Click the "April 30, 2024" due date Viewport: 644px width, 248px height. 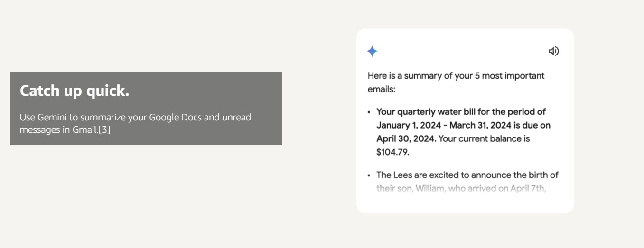coord(406,139)
